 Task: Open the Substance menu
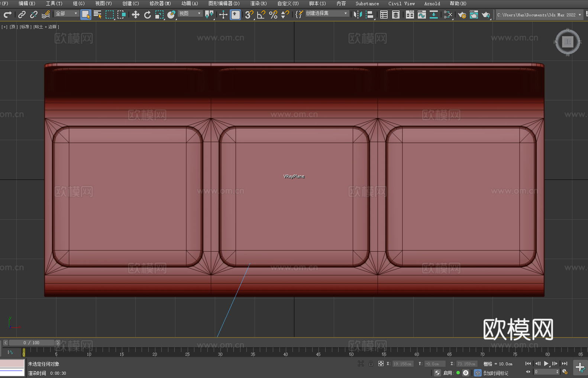pos(367,3)
